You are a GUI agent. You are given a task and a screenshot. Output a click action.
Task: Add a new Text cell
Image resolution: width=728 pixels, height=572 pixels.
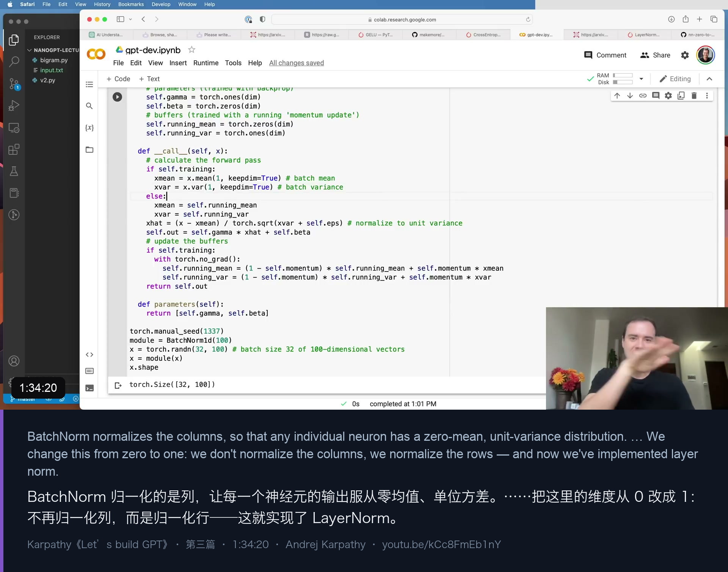(149, 79)
